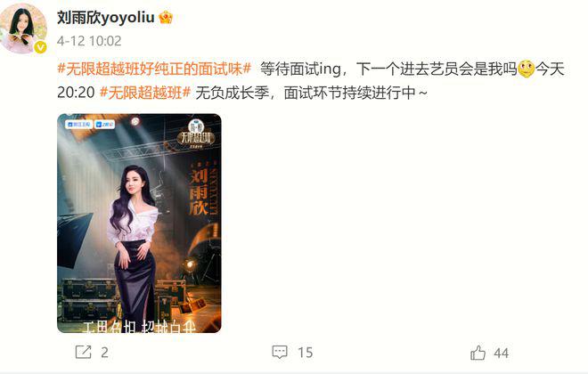Open the post timestamp 4-12 10:02
This screenshot has width=588, height=374.
coord(89,41)
